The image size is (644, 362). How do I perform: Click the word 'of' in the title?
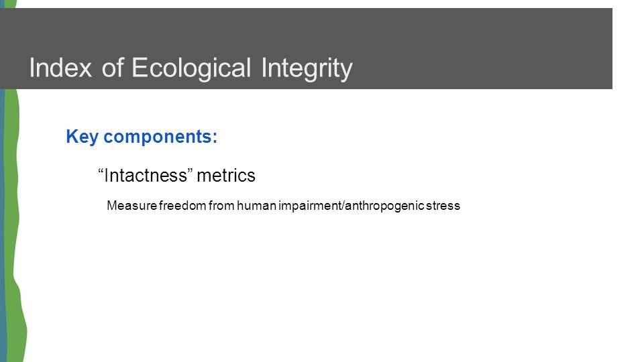pos(112,68)
